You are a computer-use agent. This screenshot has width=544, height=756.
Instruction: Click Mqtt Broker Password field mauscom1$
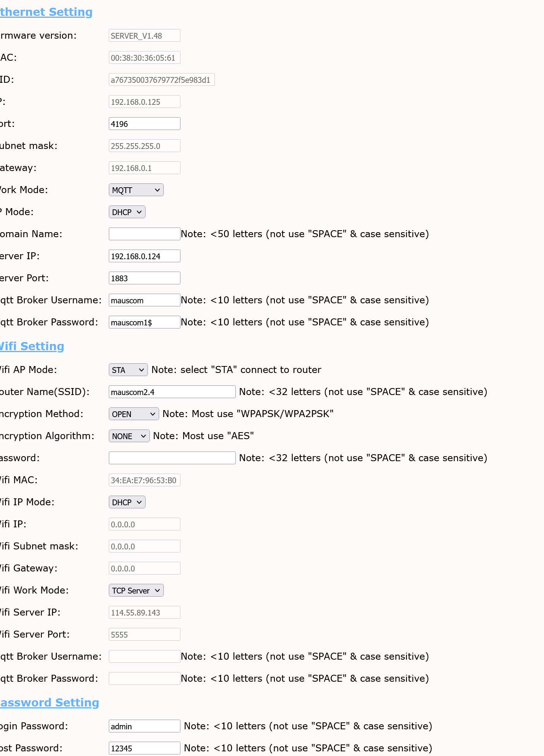[x=144, y=322]
